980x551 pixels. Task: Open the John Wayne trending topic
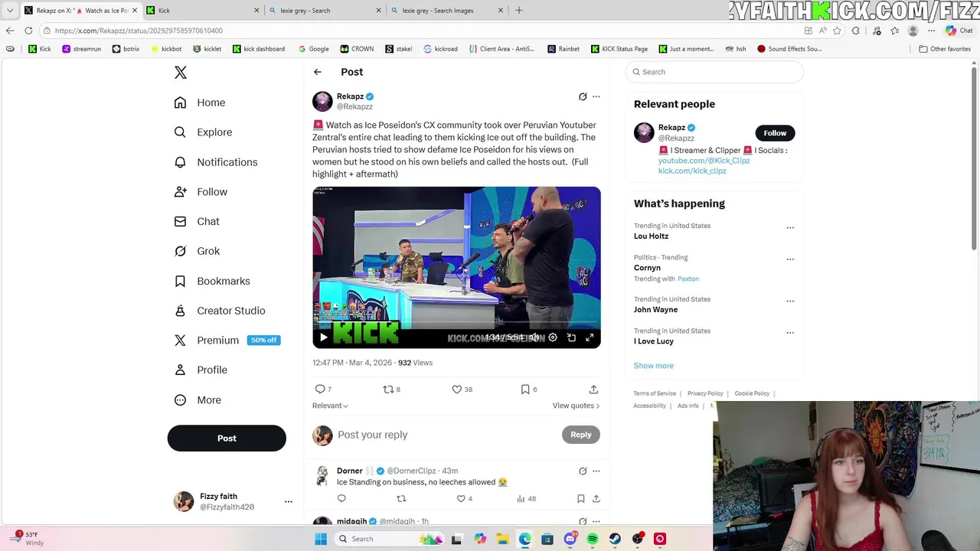[655, 310]
